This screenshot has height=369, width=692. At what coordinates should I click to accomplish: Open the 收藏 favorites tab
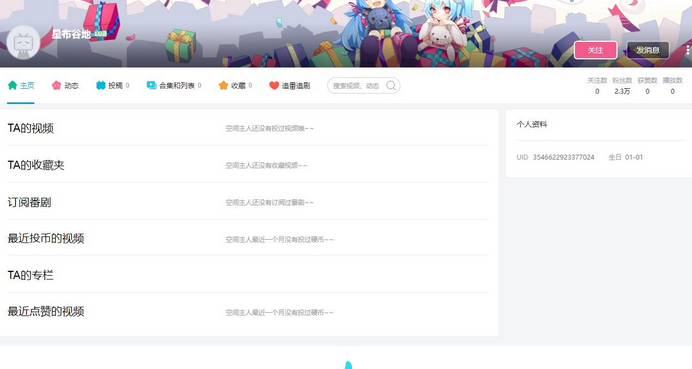click(235, 86)
